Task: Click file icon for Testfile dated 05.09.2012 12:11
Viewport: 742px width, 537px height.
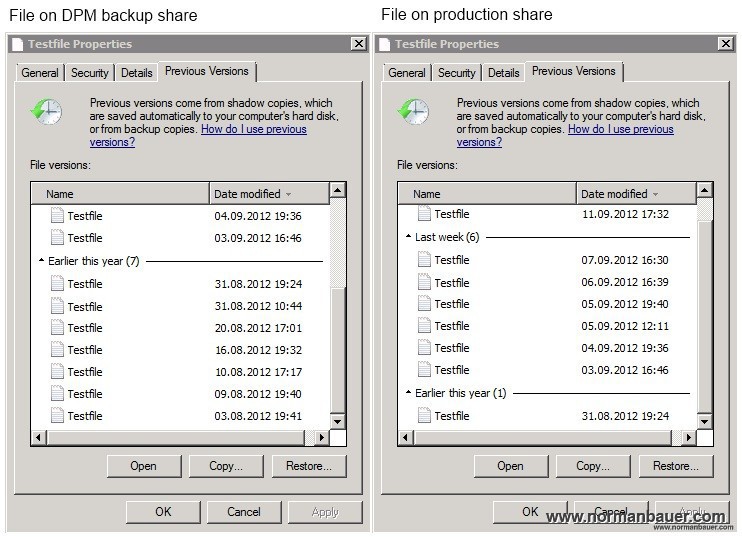Action: [x=424, y=326]
